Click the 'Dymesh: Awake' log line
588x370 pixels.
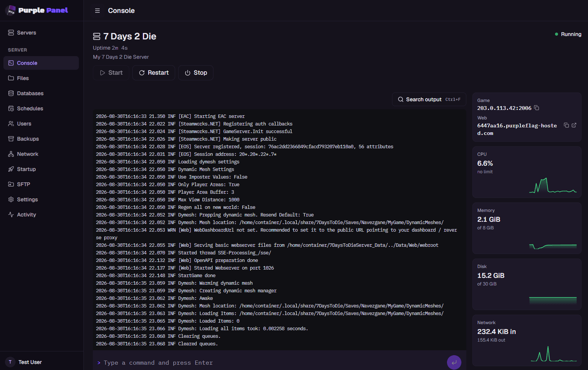click(x=154, y=298)
